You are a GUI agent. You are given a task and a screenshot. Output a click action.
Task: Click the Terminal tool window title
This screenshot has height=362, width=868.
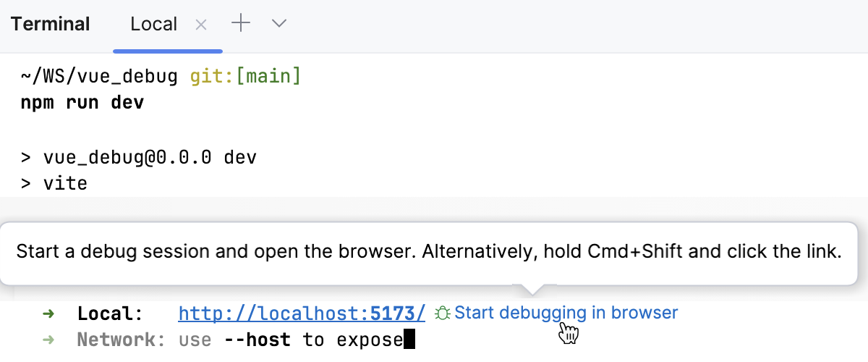click(x=51, y=24)
